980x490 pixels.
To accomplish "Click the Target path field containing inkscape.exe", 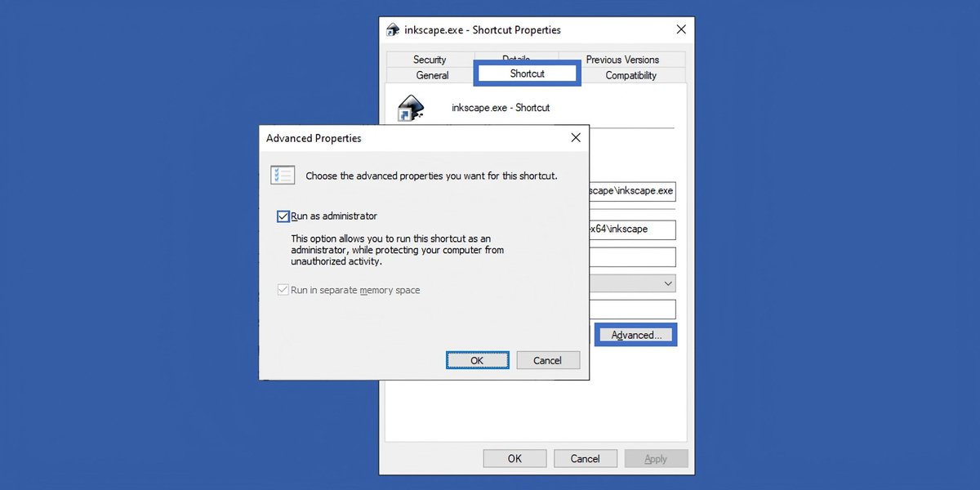I will point(645,190).
